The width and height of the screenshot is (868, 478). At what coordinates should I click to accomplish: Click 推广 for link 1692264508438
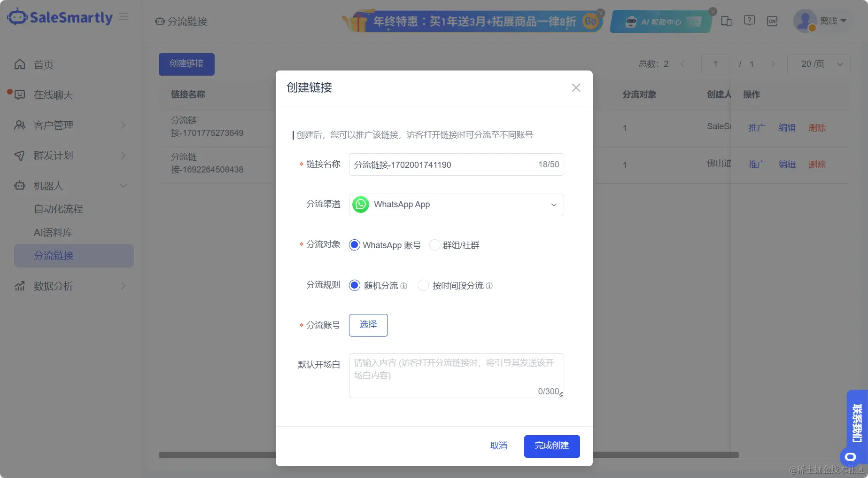point(757,165)
